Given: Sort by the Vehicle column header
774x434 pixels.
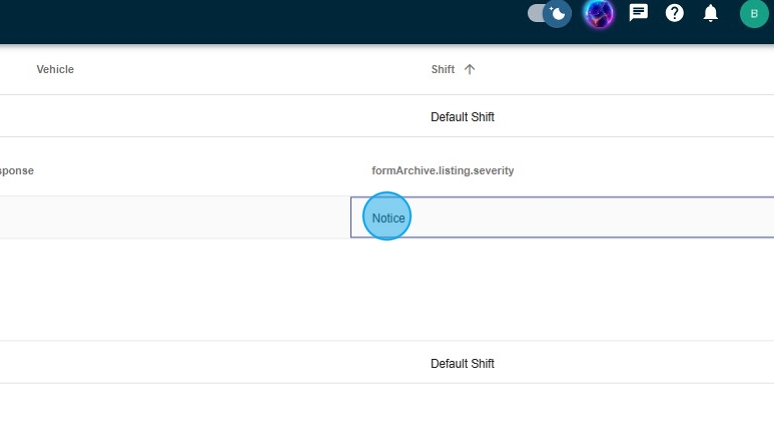Looking at the screenshot, I should pos(55,69).
